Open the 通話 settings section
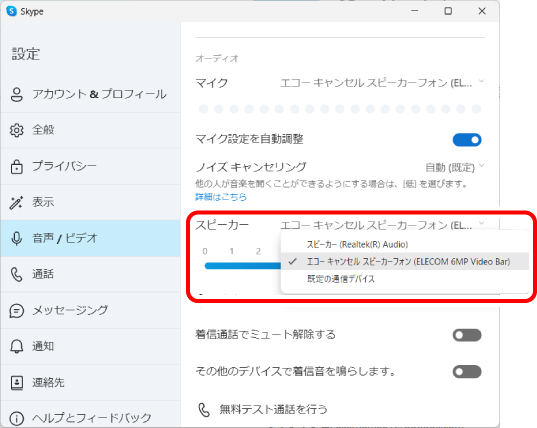This screenshot has height=428, width=537. 90,275
